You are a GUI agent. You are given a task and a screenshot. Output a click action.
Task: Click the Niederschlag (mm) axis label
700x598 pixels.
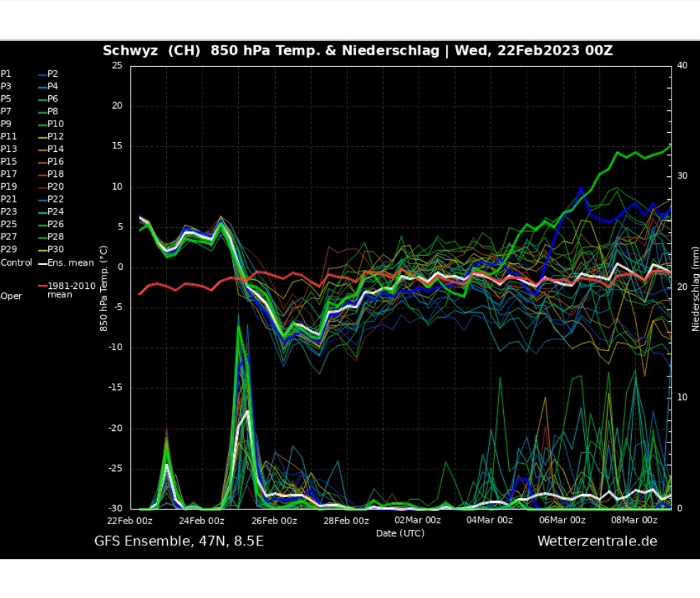[x=695, y=289]
